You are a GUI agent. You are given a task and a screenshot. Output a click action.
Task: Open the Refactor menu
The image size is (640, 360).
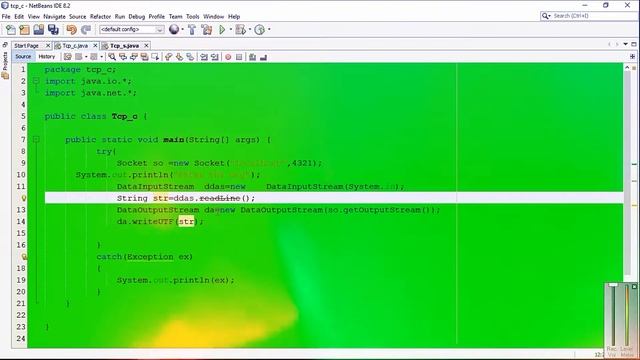(x=100, y=17)
